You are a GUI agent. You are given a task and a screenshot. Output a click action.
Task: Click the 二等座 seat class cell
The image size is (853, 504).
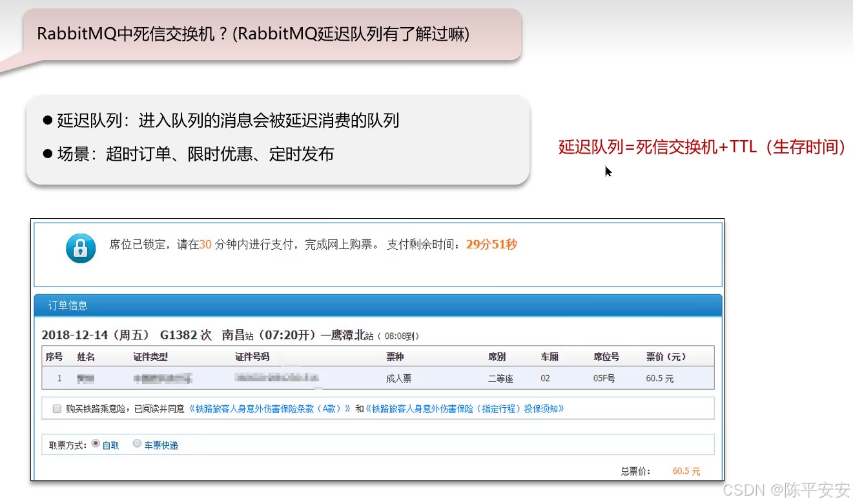[500, 378]
